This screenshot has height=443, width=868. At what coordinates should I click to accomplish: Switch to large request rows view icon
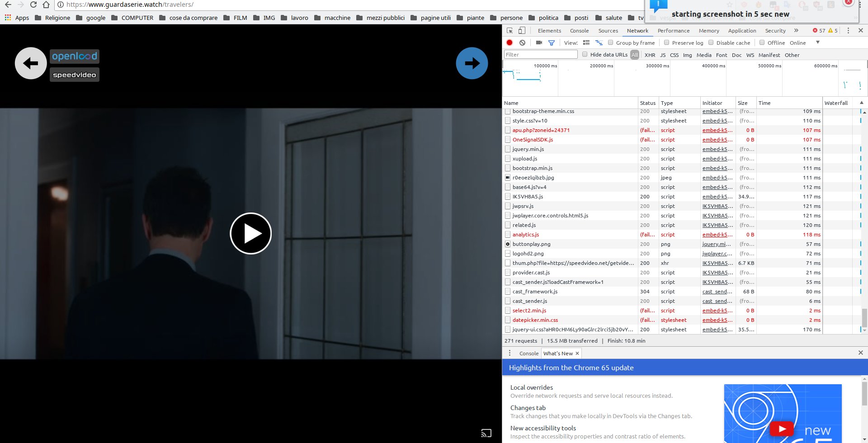(586, 42)
